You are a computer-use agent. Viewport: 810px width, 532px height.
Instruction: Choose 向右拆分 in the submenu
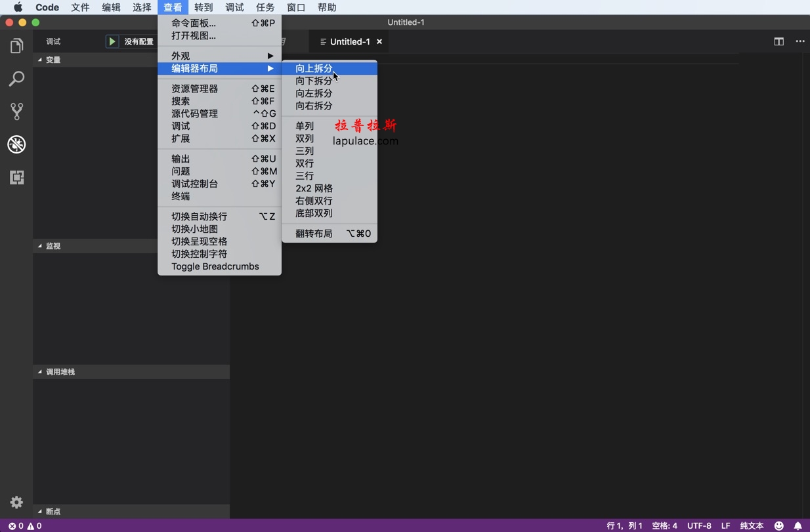coord(330,106)
